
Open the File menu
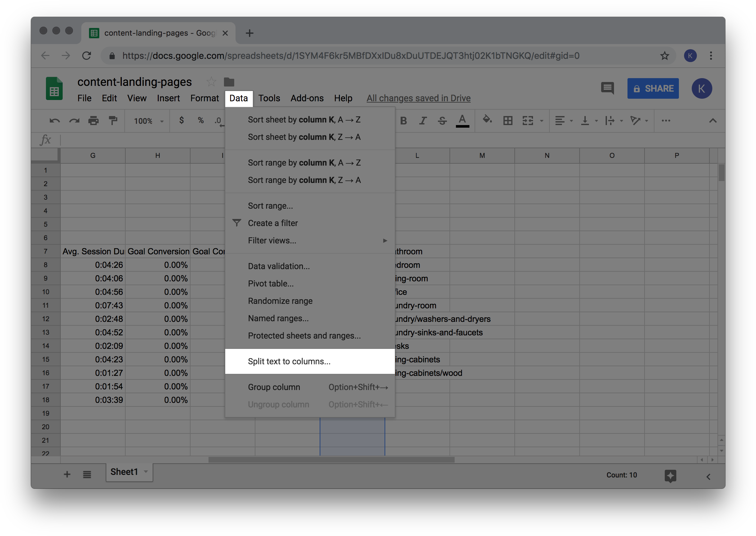84,98
